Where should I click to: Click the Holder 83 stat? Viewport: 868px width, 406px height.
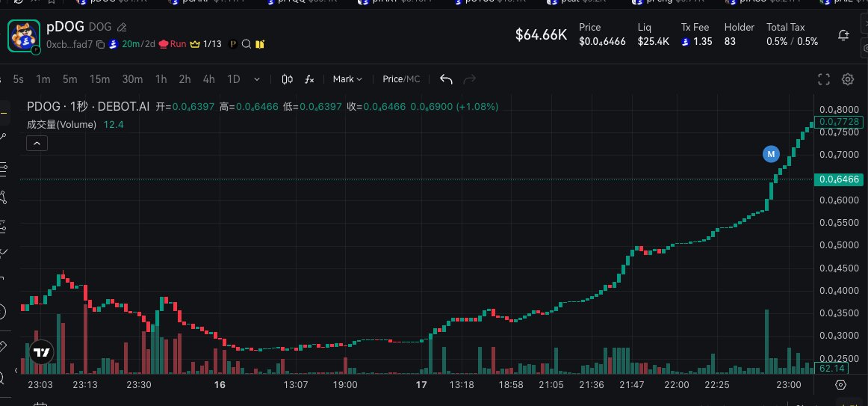pyautogui.click(x=740, y=34)
